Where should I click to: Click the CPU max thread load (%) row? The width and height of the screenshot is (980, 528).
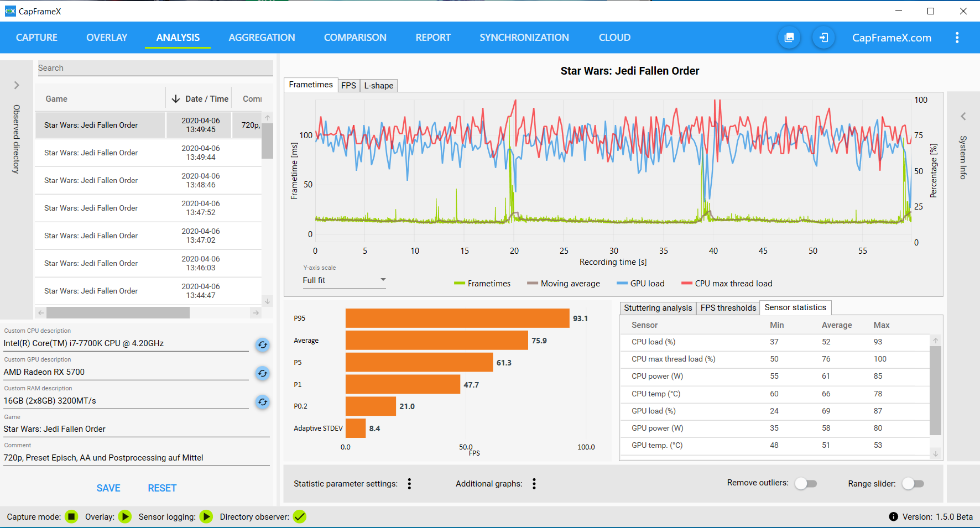click(775, 359)
